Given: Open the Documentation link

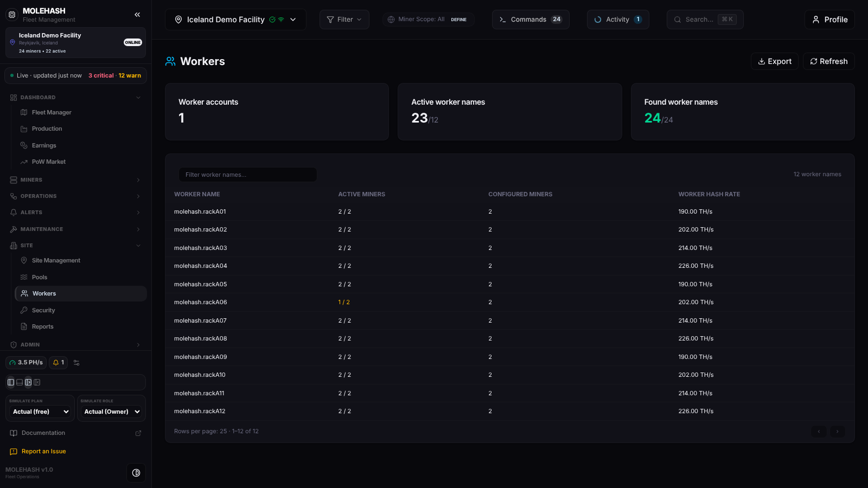Looking at the screenshot, I should click(75, 433).
